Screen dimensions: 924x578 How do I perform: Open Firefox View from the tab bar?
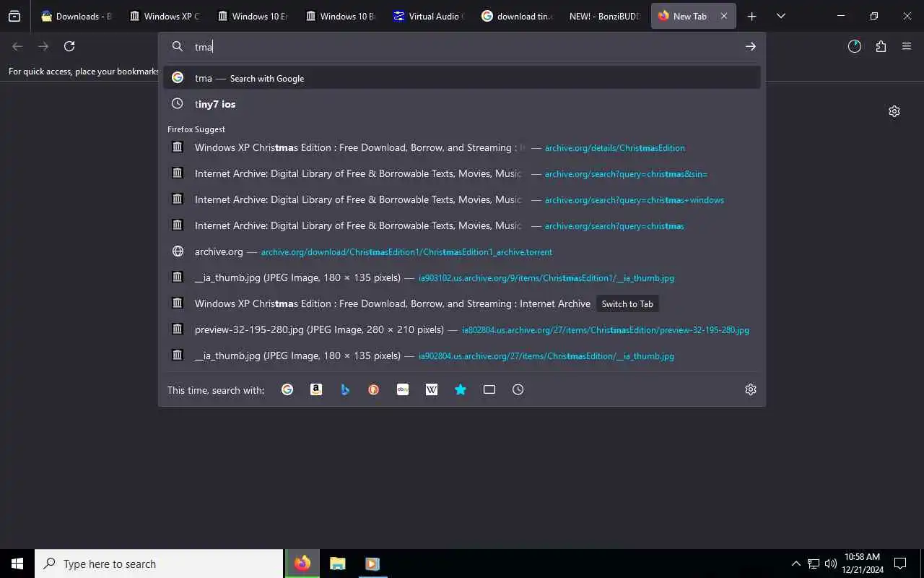[14, 16]
